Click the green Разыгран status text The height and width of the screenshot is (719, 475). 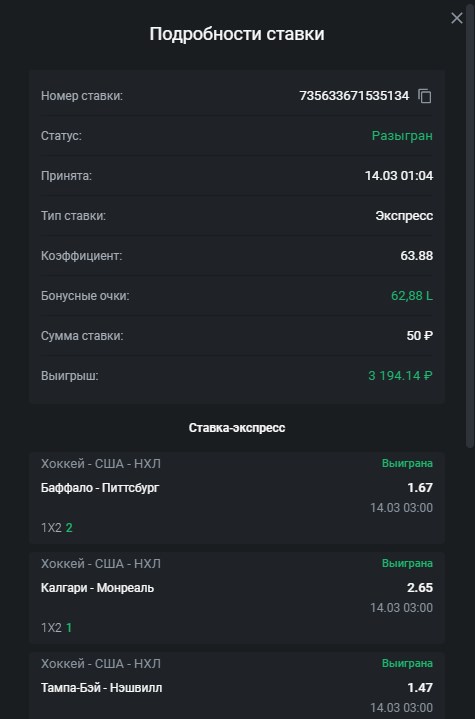pyautogui.click(x=402, y=136)
